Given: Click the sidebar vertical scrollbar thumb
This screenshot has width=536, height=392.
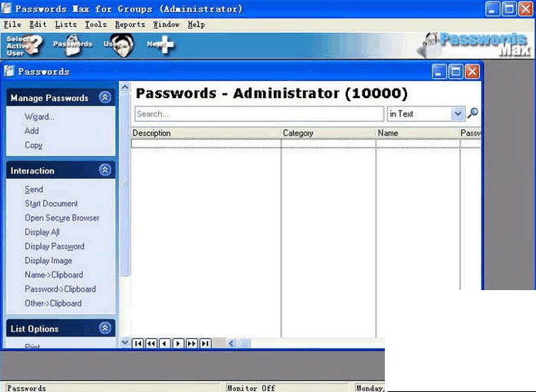Looking at the screenshot, I should coord(125,184).
